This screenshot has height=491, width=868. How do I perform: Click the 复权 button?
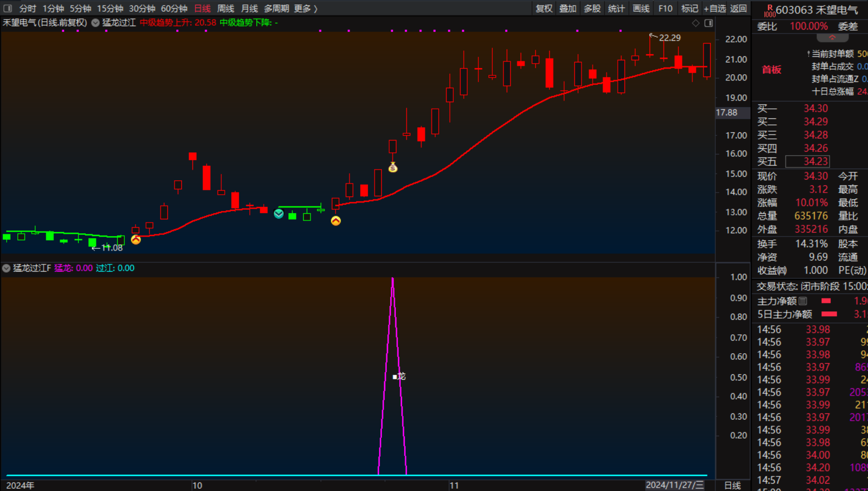[x=544, y=8]
